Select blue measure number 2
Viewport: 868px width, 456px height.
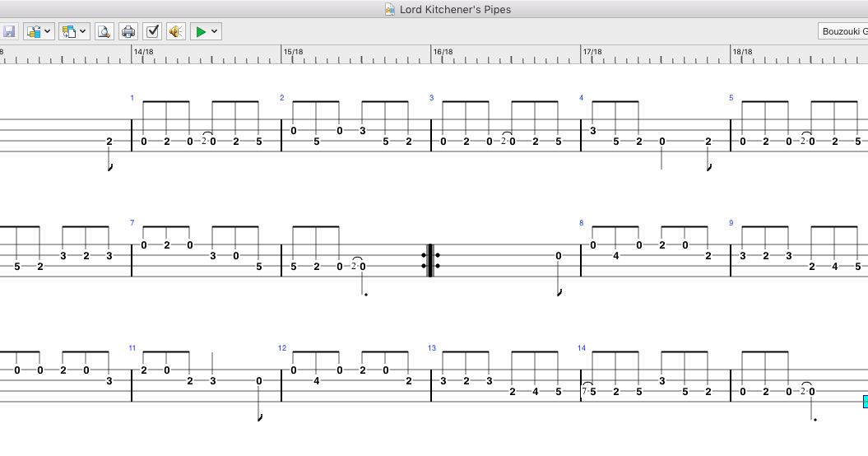pos(281,98)
